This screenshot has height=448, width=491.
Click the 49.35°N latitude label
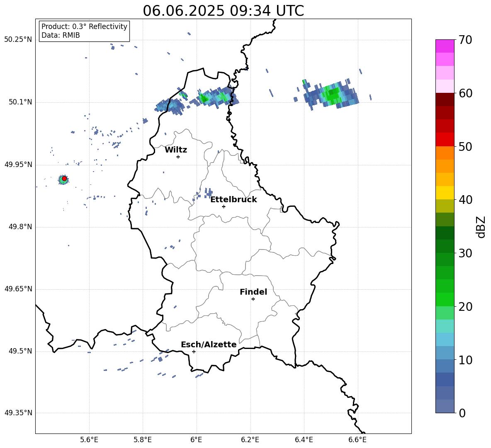point(18,413)
